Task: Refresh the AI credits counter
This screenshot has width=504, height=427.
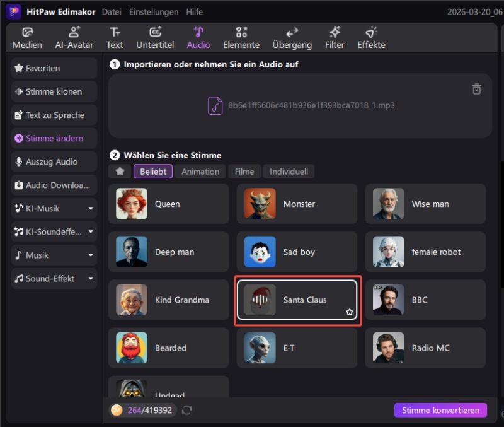Action: [186, 411]
